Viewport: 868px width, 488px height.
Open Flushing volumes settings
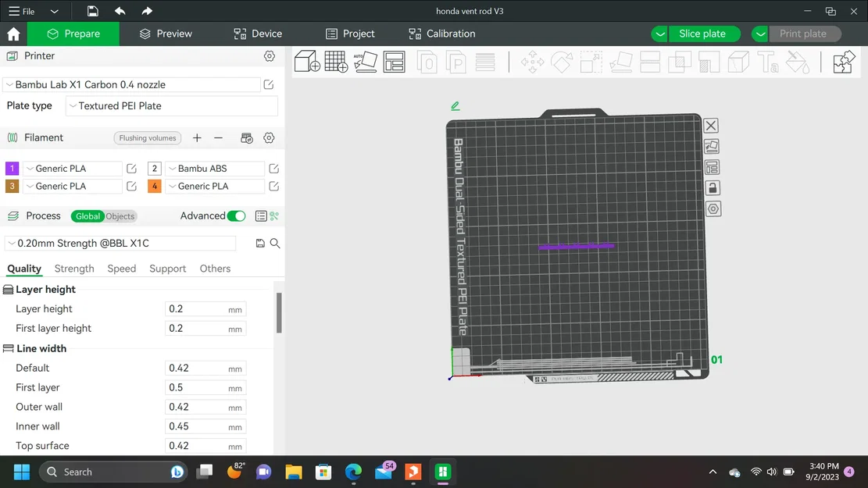147,137
